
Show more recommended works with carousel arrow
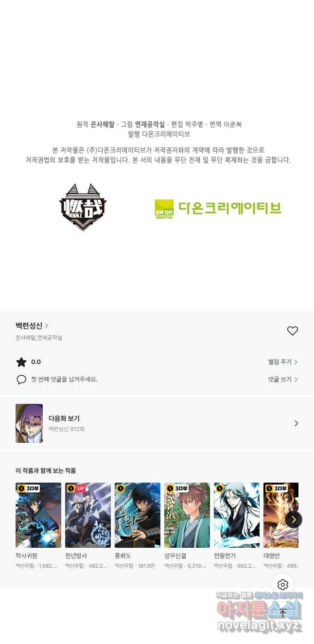pos(294,520)
